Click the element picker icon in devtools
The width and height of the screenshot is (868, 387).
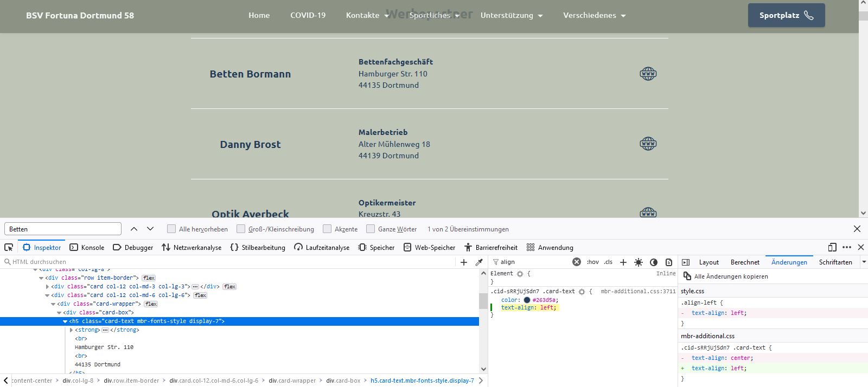pyautogui.click(x=9, y=247)
